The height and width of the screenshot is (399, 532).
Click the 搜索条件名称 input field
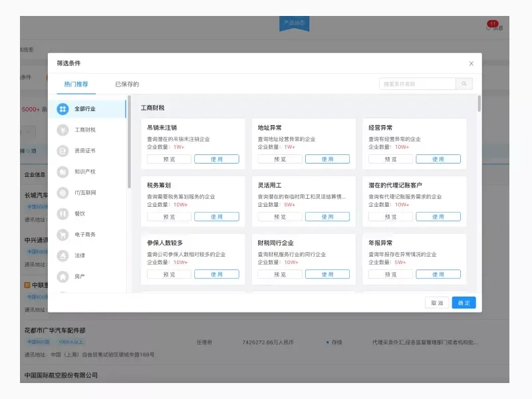419,84
